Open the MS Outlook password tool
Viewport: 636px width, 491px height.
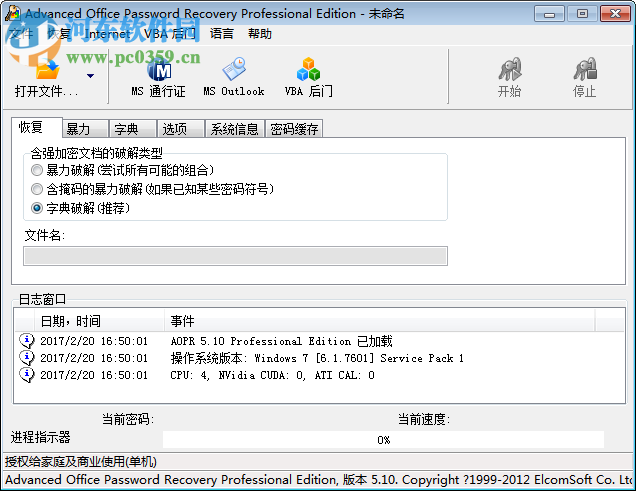coord(234,79)
